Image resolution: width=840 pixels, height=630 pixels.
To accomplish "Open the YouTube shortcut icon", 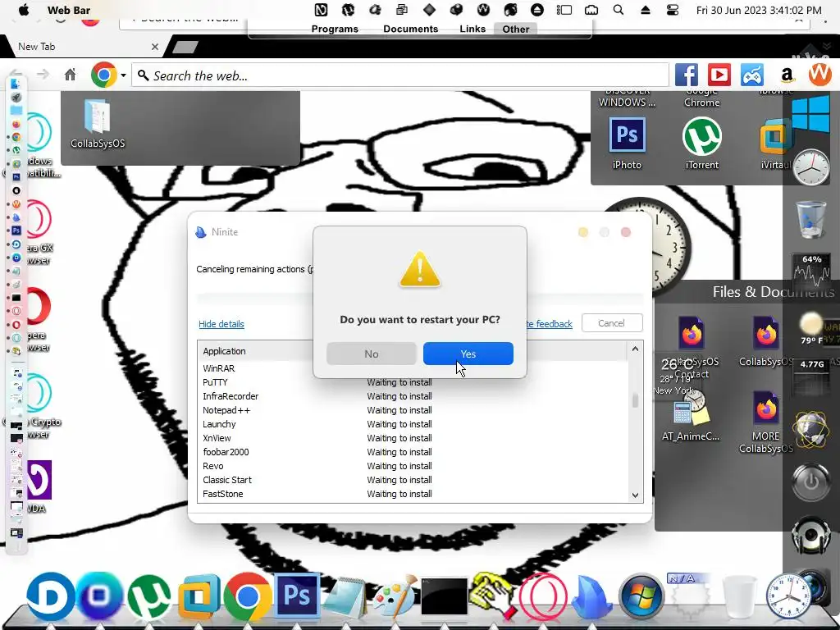I will [719, 75].
